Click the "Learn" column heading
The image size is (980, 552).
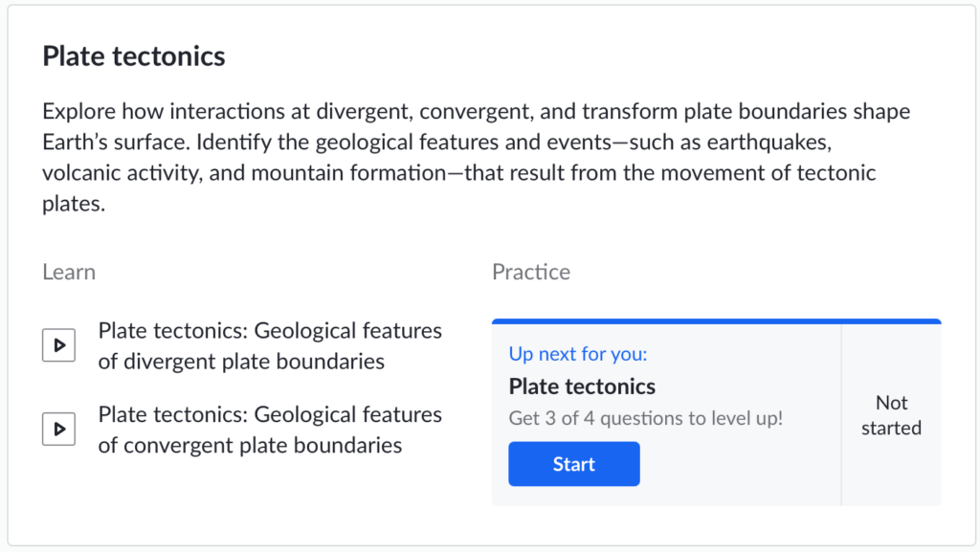[x=69, y=272]
